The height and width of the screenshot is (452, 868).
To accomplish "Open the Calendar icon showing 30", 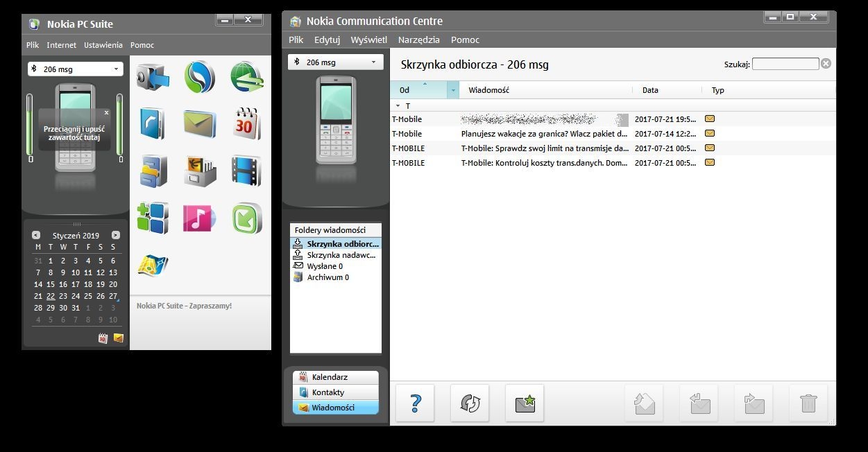I will [x=246, y=124].
